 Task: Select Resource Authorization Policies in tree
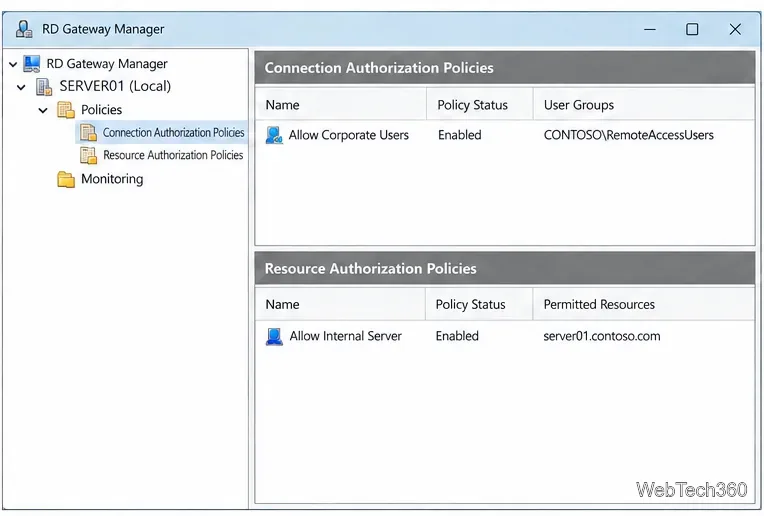point(173,155)
